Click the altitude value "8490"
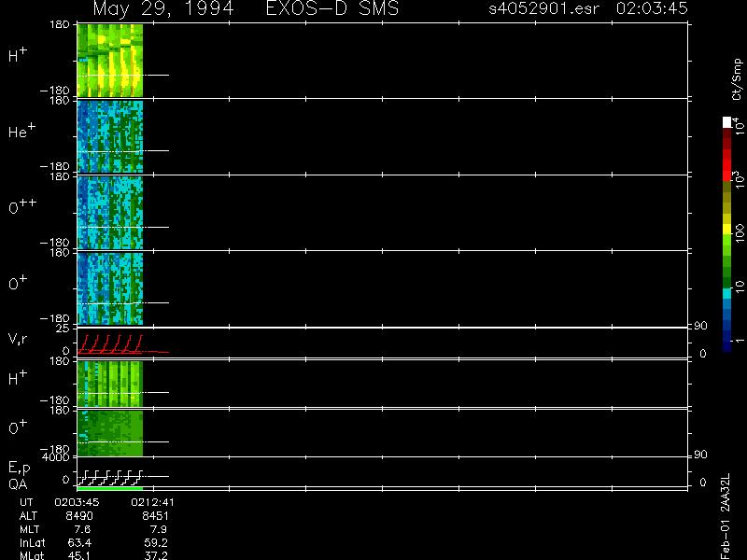This screenshot has height=560, width=747. coord(79,516)
